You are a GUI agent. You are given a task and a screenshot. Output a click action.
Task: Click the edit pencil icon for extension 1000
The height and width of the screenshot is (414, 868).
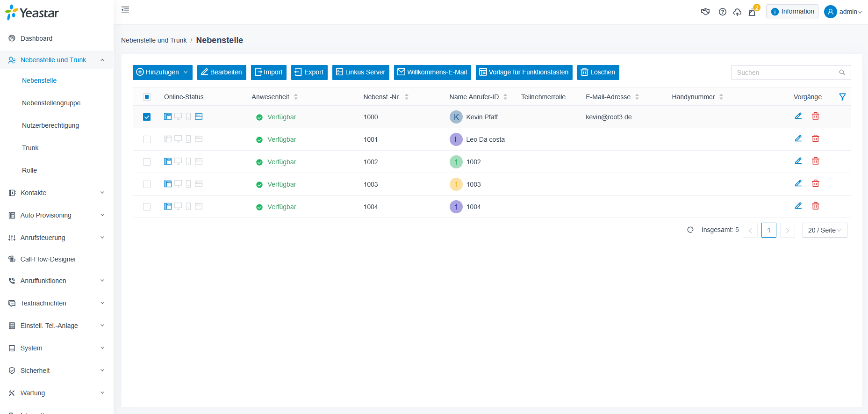tap(798, 116)
